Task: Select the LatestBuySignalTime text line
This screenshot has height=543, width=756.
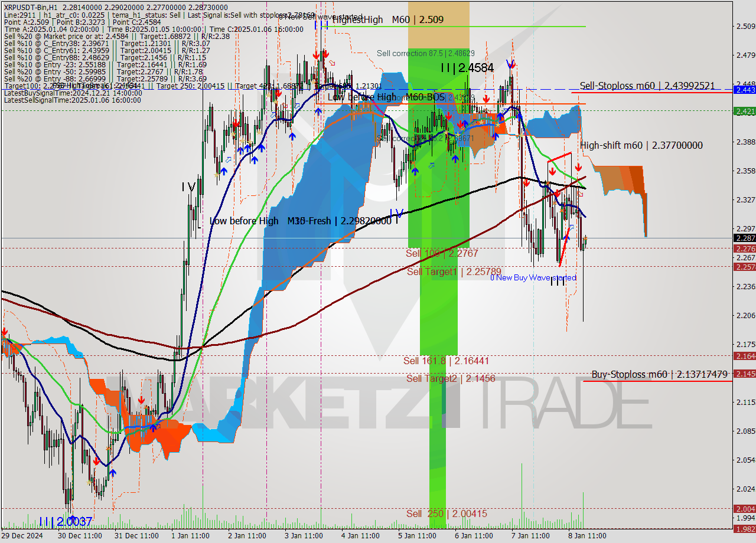Action: click(73, 93)
